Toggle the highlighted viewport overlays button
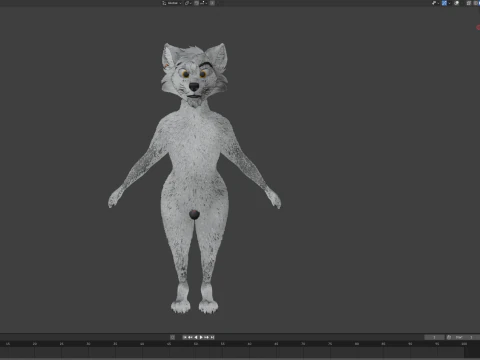Screen dimensions: 480x360 (444, 3)
